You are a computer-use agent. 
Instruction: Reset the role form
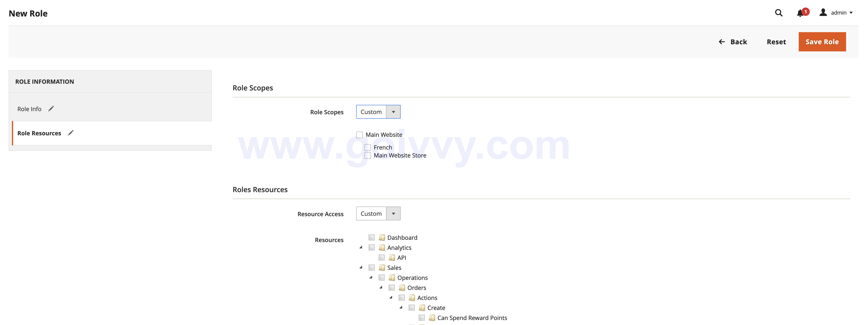tap(776, 42)
